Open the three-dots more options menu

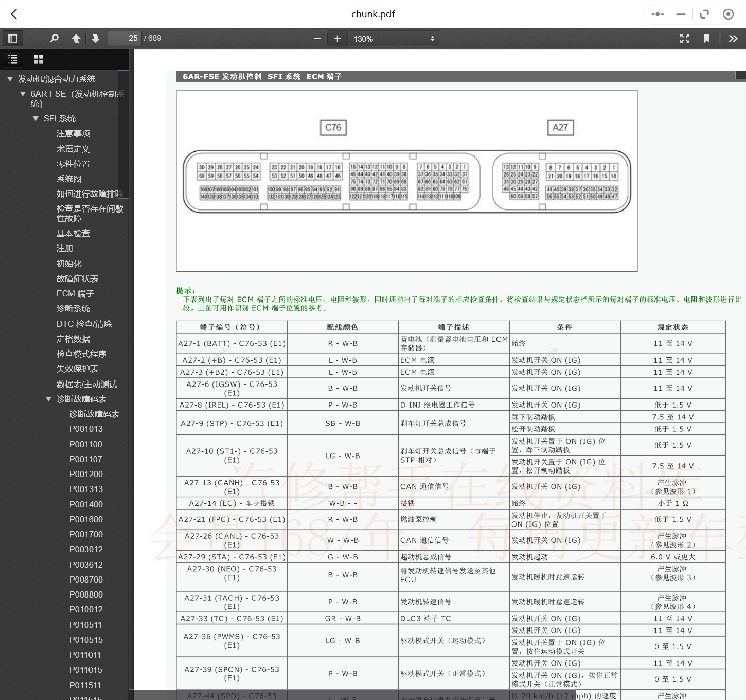[x=657, y=14]
